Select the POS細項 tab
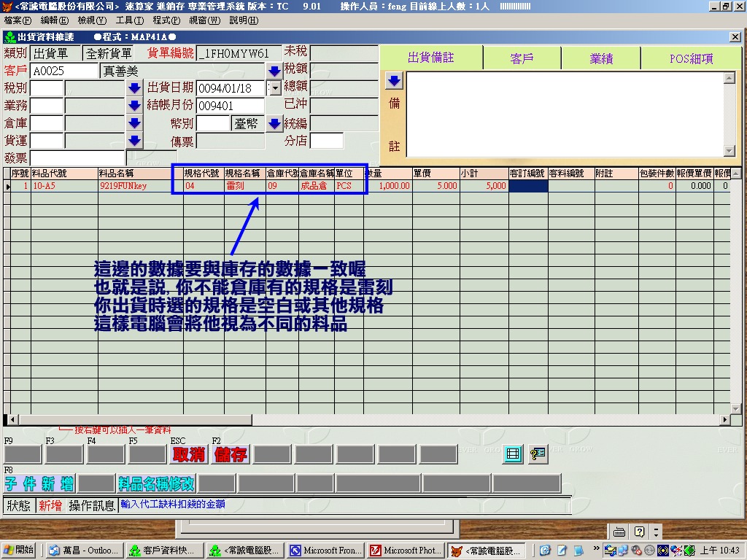 pos(691,58)
